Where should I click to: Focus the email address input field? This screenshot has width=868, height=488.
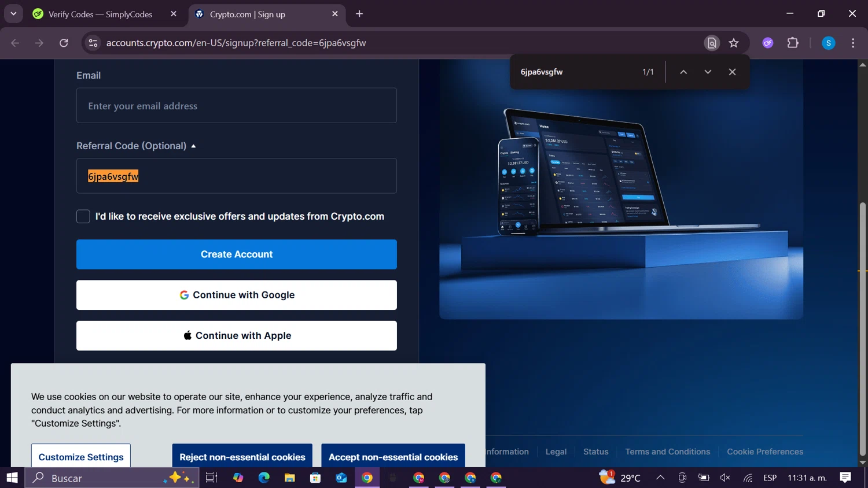click(237, 105)
